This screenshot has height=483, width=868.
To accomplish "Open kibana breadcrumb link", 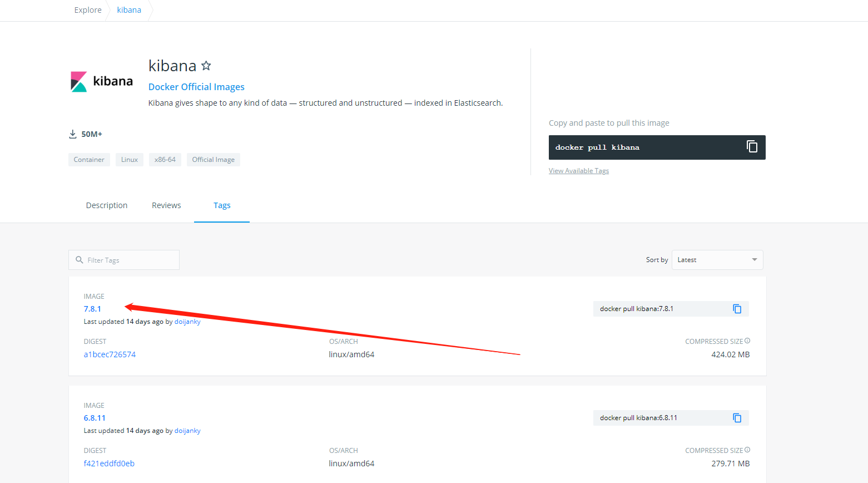I will pyautogui.click(x=129, y=10).
